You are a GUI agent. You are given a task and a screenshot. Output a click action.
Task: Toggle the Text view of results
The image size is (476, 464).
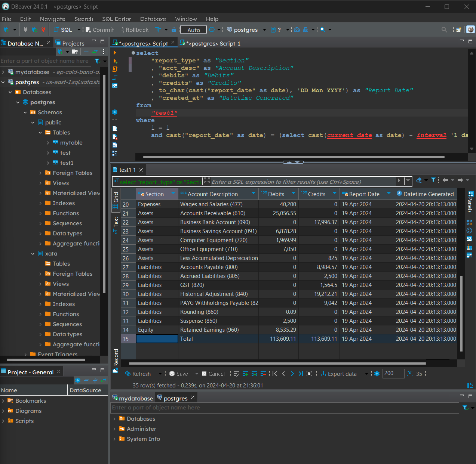coord(116,225)
